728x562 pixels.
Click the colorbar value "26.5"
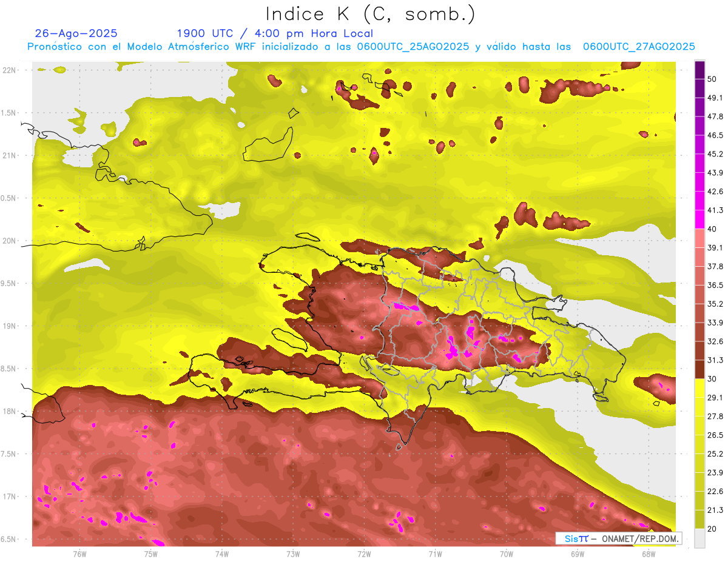click(715, 435)
